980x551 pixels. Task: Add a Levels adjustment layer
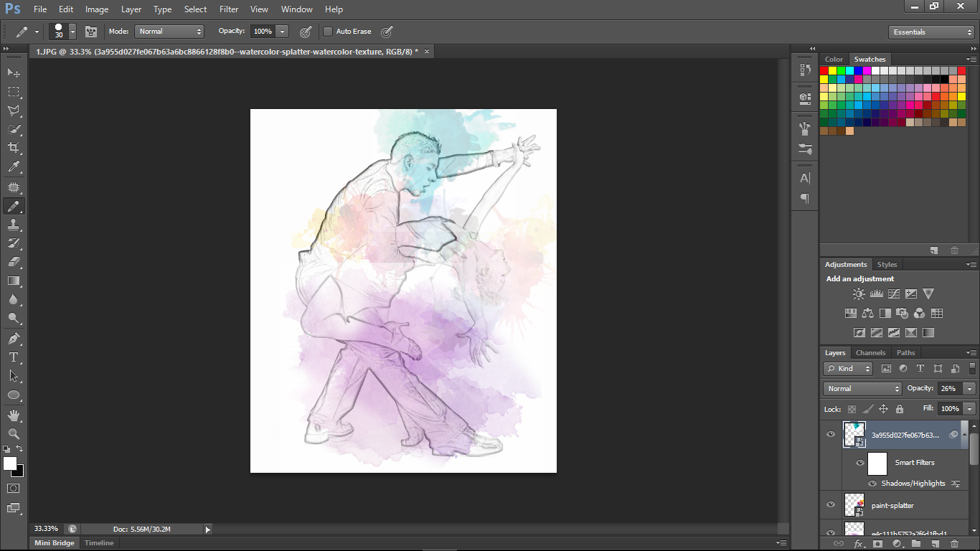click(x=876, y=293)
